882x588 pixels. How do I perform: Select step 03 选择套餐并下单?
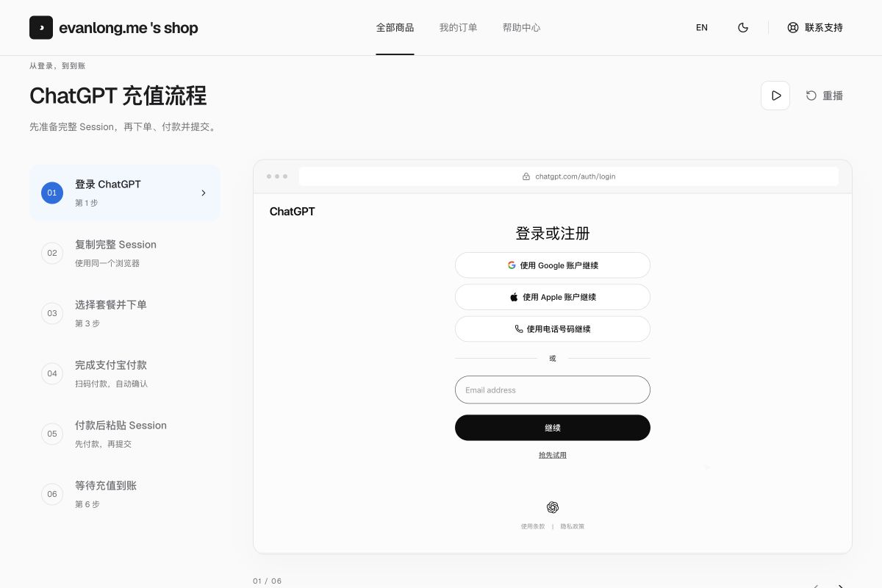(125, 313)
